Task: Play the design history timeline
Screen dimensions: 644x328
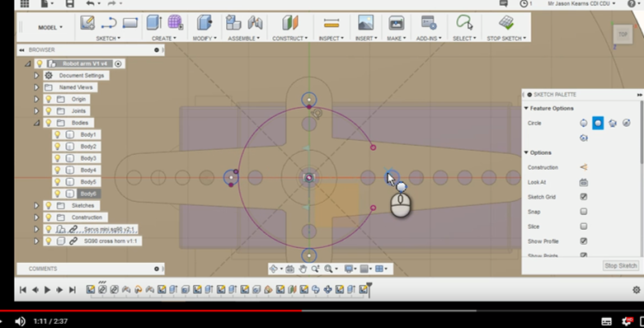Action: point(47,290)
